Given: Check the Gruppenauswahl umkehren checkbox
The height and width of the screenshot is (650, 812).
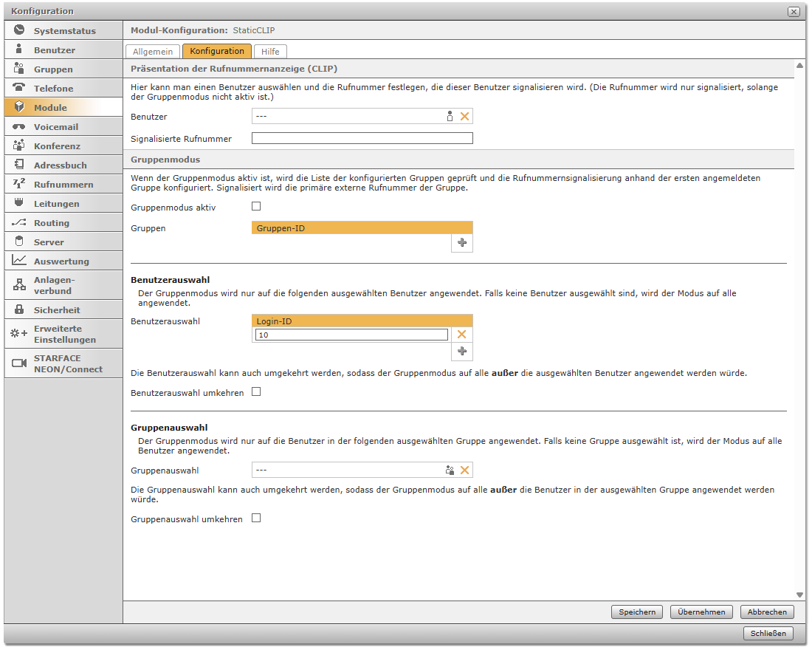Looking at the screenshot, I should (256, 519).
